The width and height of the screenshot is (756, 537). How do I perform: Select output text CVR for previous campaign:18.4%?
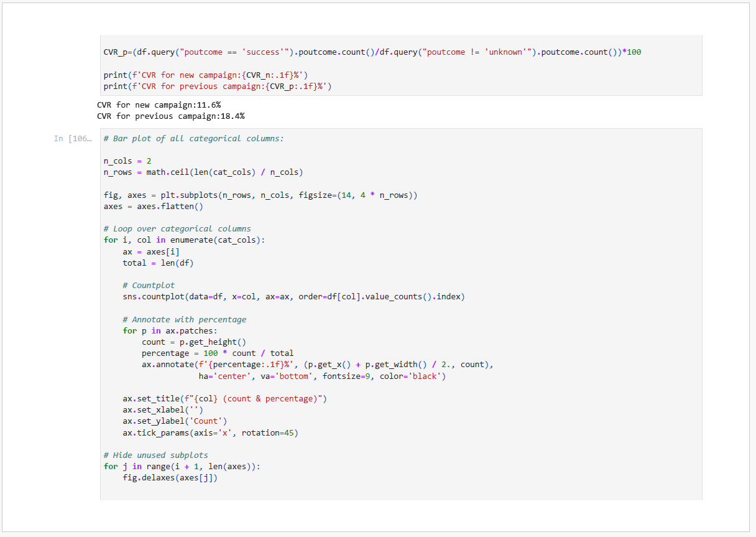point(170,116)
